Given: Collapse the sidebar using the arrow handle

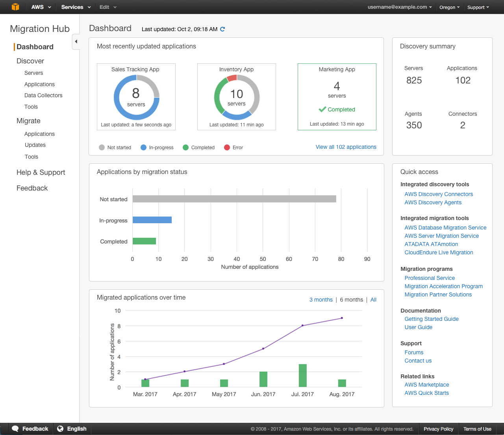Looking at the screenshot, I should point(76,42).
